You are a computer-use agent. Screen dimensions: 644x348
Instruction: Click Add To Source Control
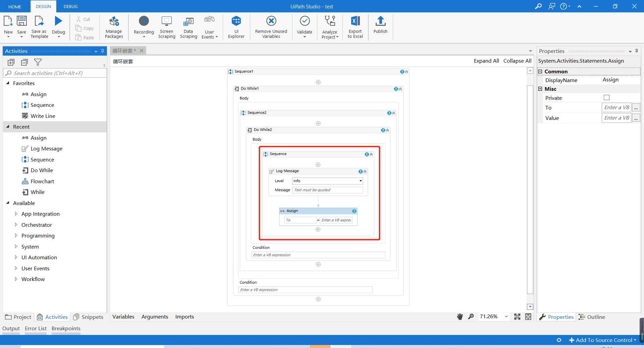coord(603,340)
